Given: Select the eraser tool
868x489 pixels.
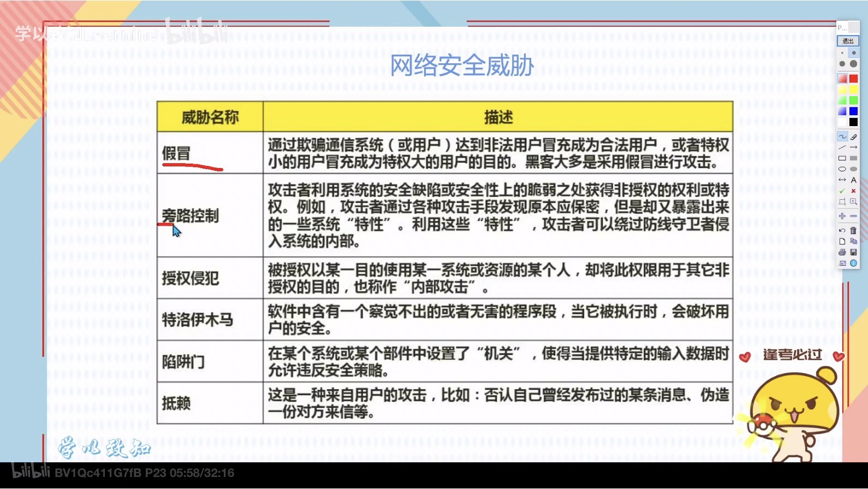Looking at the screenshot, I should click(x=853, y=136).
